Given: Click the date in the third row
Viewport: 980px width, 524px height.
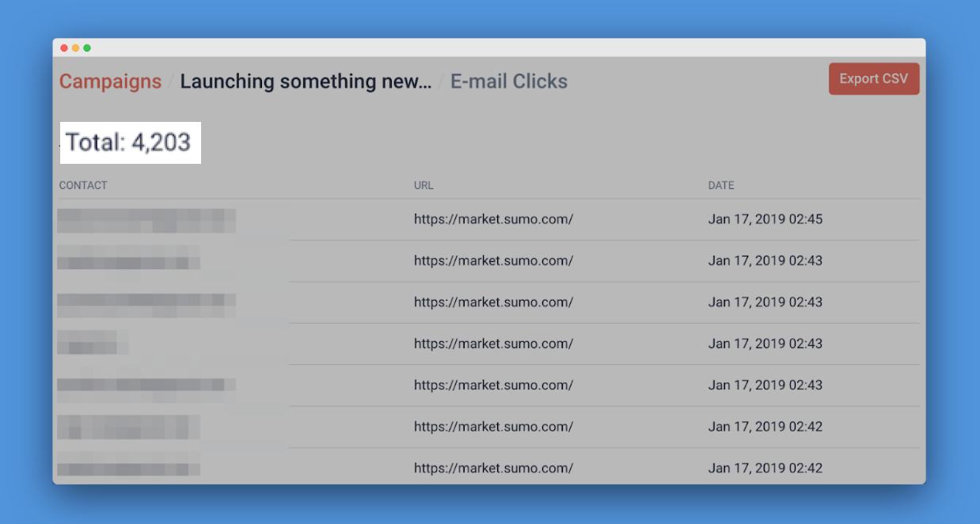Looking at the screenshot, I should coord(765,302).
